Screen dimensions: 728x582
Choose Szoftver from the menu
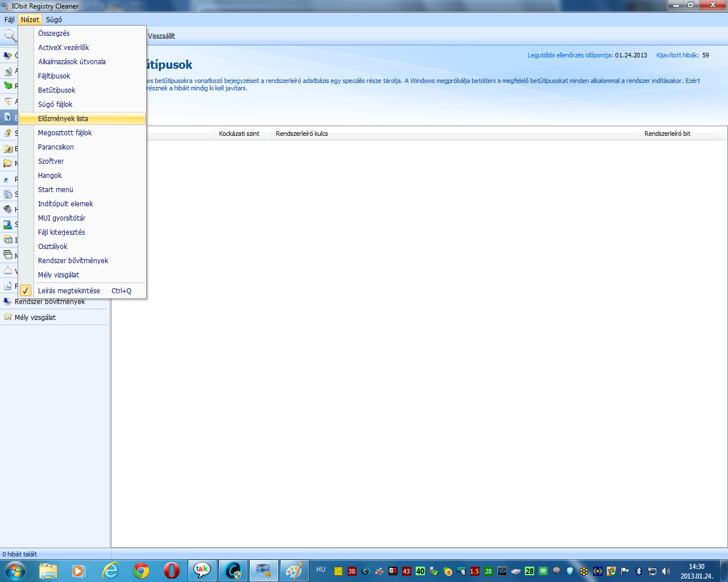(82, 161)
